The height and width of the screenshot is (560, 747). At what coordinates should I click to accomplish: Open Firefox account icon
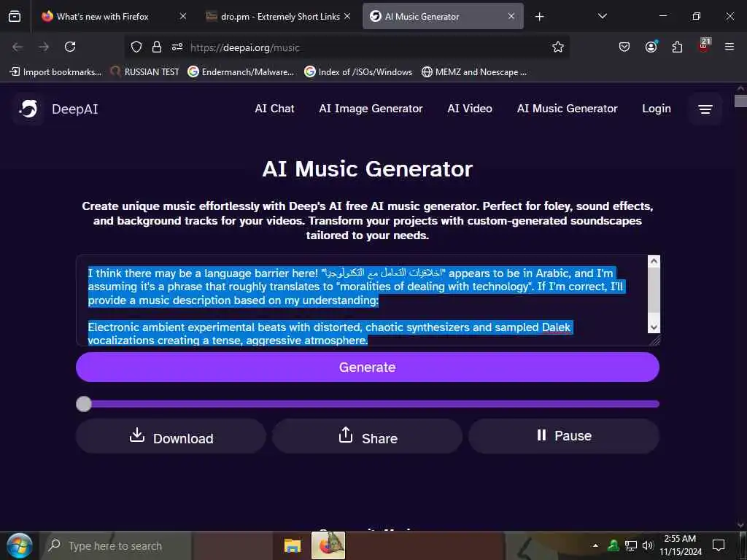651,47
